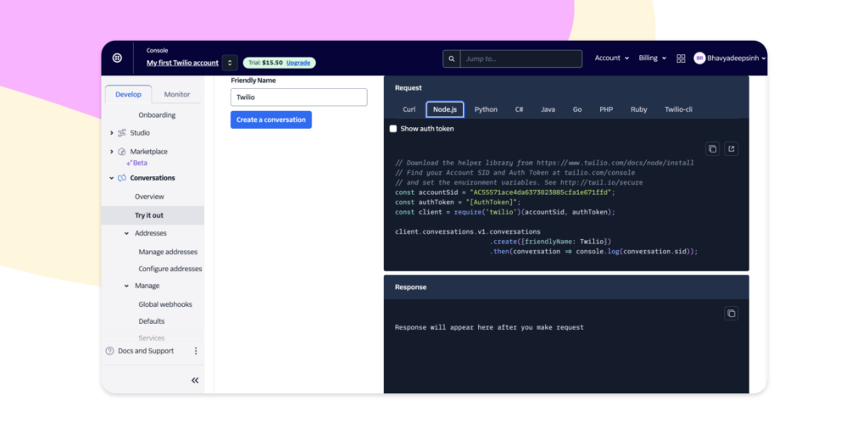This screenshot has height=434, width=868.
Task: Expand the Studio section in sidebar
Action: [112, 133]
